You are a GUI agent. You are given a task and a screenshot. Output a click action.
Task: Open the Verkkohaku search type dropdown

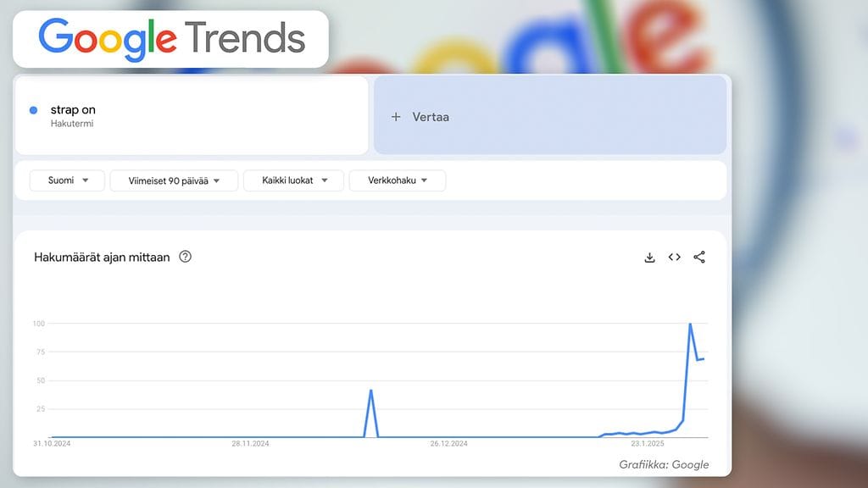point(397,180)
